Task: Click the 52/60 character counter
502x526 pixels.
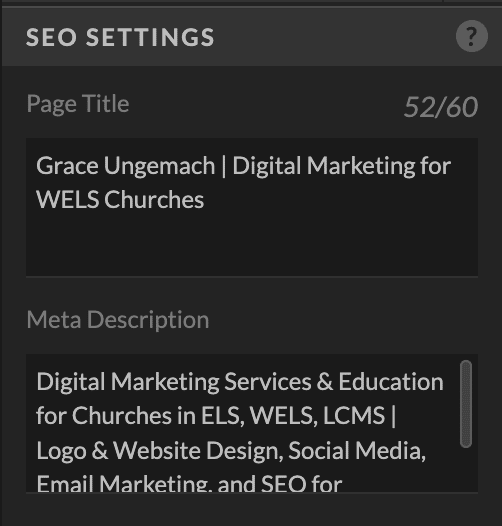Action: 441,107
